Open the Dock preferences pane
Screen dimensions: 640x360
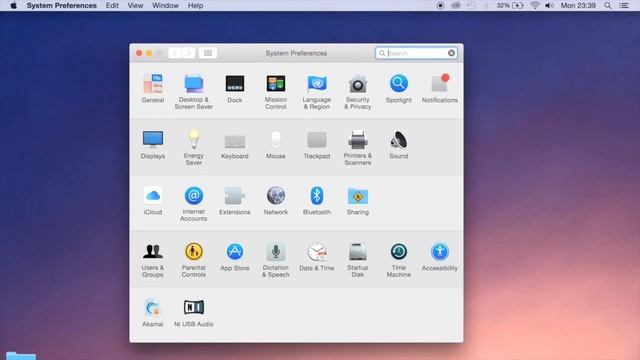(x=235, y=88)
